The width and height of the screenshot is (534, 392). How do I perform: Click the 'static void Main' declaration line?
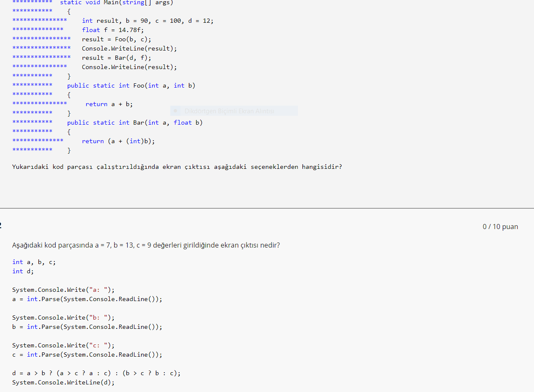pyautogui.click(x=116, y=3)
